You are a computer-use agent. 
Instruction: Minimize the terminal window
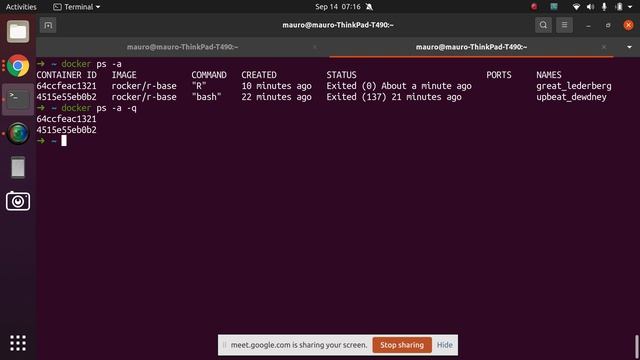[x=588, y=25]
